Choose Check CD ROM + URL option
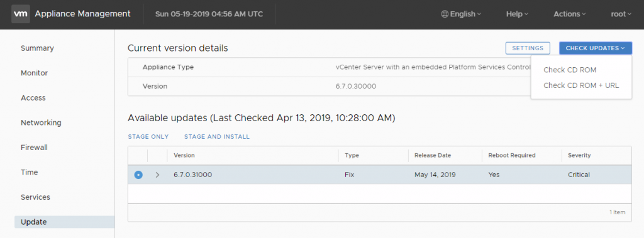The width and height of the screenshot is (644, 238). click(580, 85)
